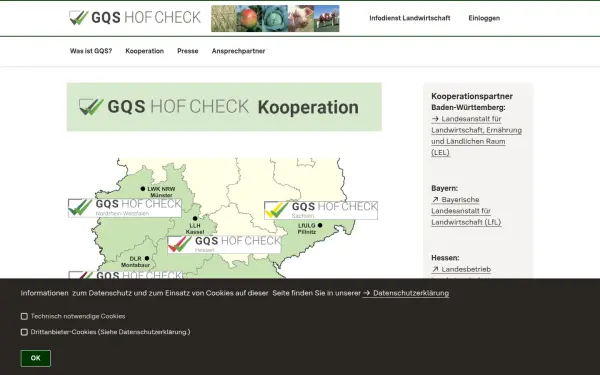The image size is (600, 375).
Task: Click Einloggen to log in
Action: [484, 18]
